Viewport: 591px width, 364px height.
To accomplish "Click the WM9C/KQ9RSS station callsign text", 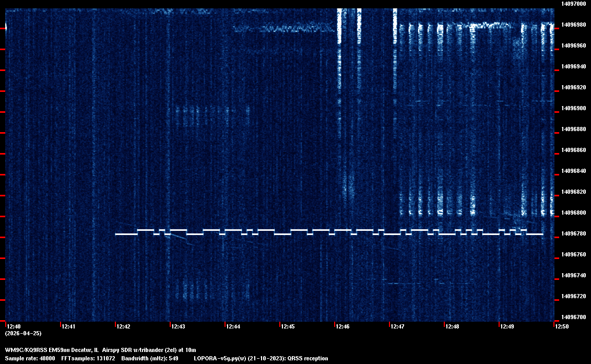I will (x=26, y=350).
